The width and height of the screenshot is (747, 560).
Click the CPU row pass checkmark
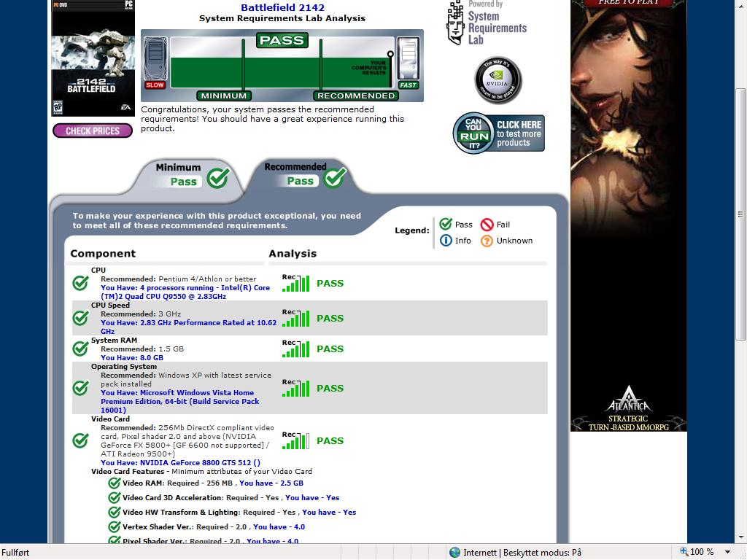80,283
